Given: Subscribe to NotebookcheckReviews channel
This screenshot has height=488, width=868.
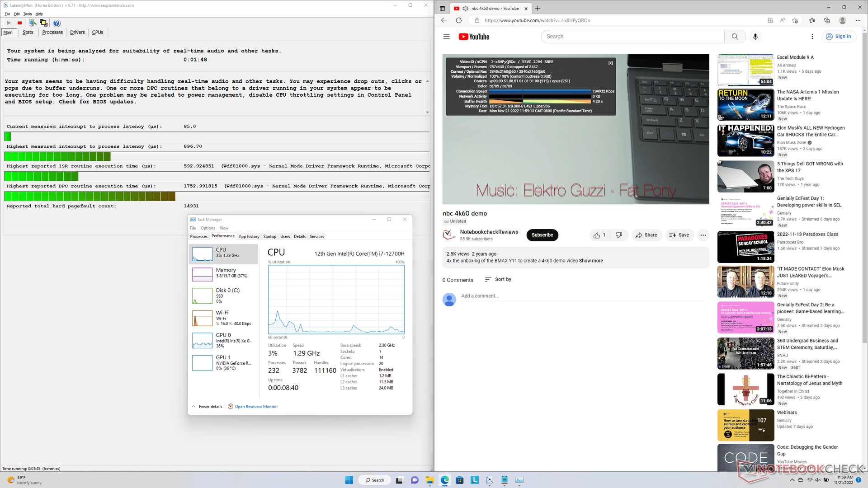Looking at the screenshot, I should click(x=542, y=235).
